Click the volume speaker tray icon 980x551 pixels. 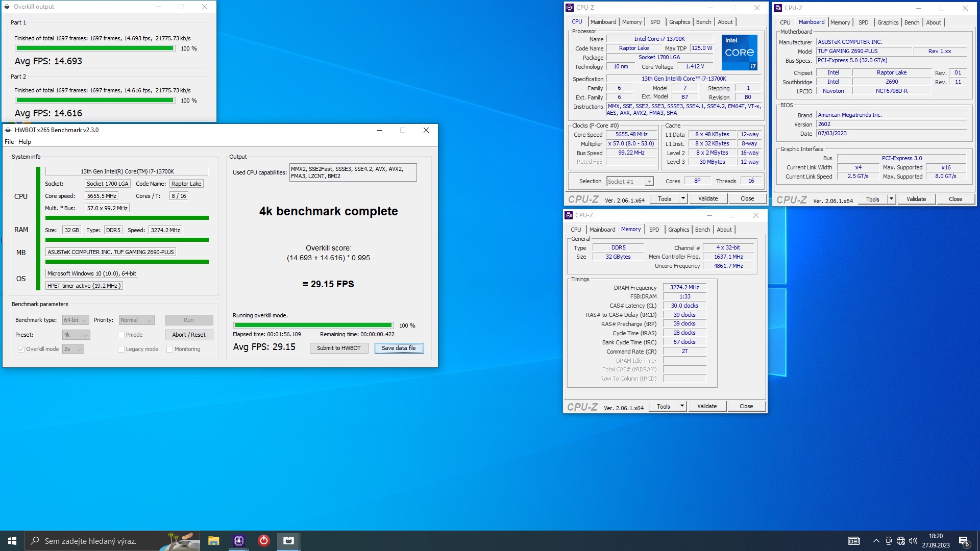pyautogui.click(x=913, y=541)
